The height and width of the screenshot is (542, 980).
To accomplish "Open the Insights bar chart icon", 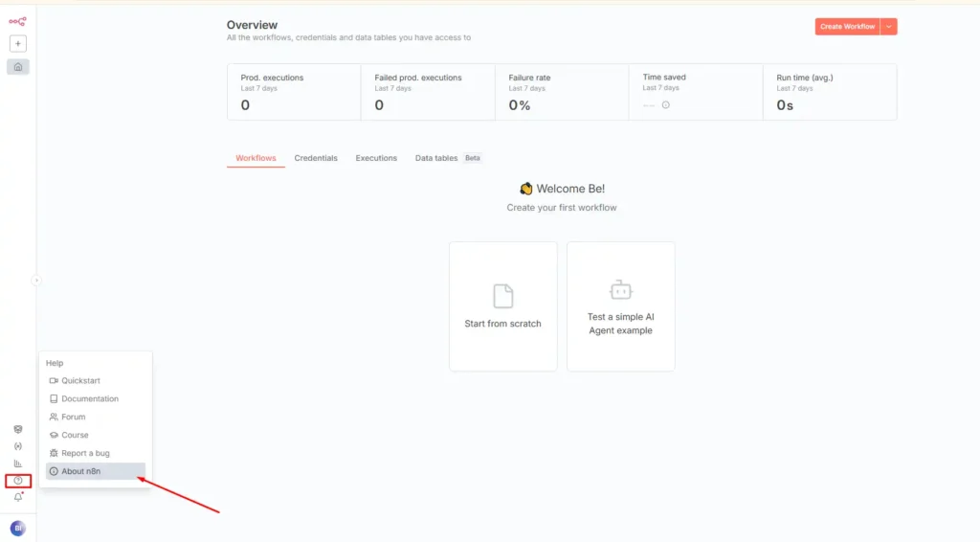I will [x=18, y=463].
